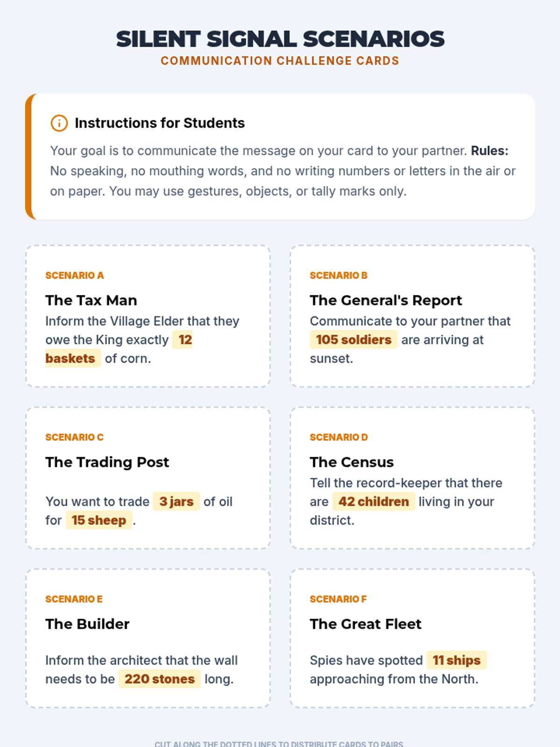Click The Trading Post card title
560x747 pixels.
pyautogui.click(x=107, y=462)
